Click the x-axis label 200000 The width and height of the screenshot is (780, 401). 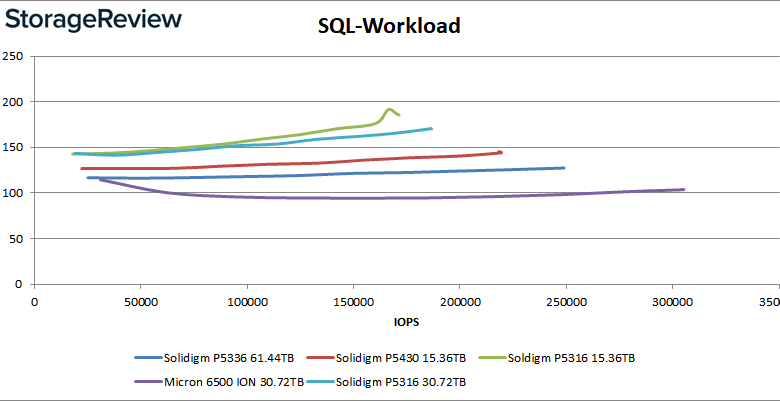pyautogui.click(x=459, y=301)
